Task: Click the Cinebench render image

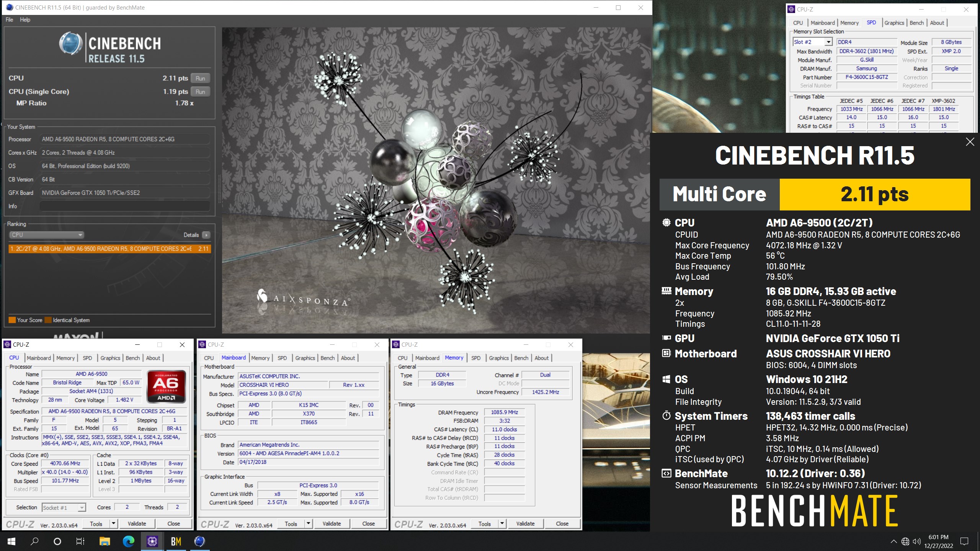Action: tap(436, 180)
